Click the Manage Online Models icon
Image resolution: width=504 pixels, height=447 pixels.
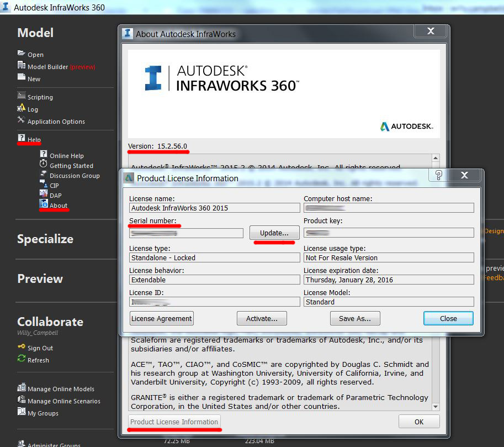pyautogui.click(x=22, y=387)
